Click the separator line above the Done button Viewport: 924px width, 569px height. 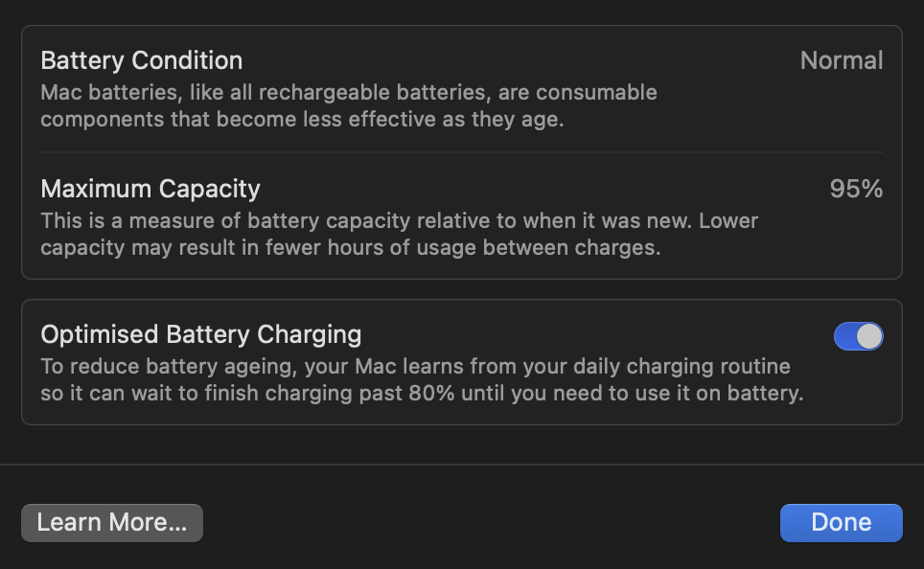462,465
